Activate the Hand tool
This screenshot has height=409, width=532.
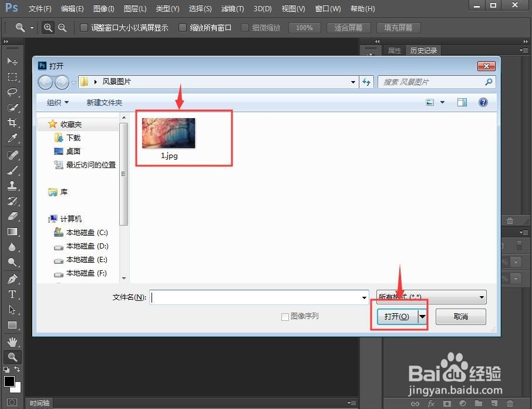coord(12,341)
